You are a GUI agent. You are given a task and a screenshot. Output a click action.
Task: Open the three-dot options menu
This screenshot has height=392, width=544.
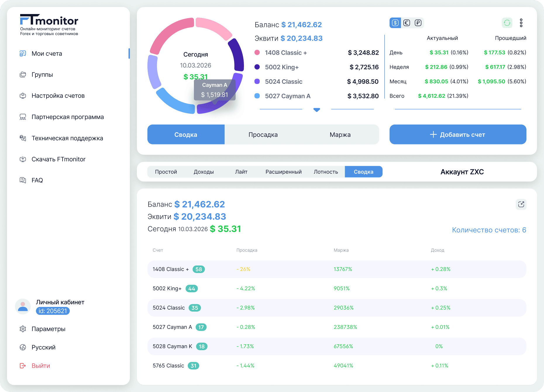tap(521, 23)
